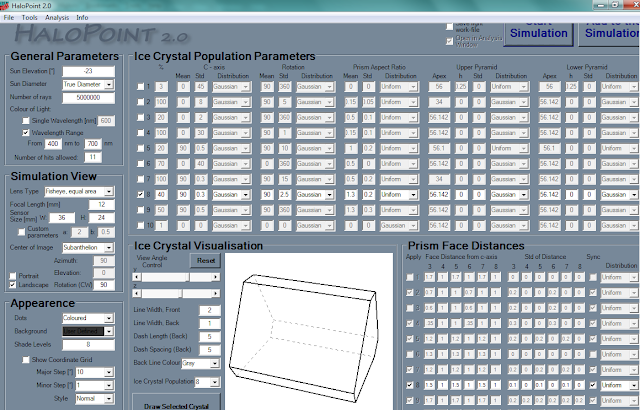This screenshot has height=410, width=640.
Task: Open the Minor Step dropdown
Action: [x=109, y=385]
